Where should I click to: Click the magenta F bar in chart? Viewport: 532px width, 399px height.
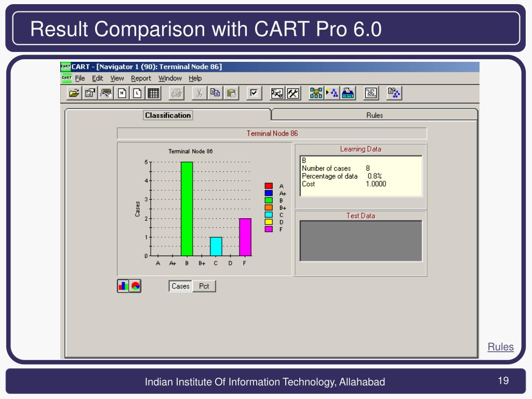[x=245, y=237]
